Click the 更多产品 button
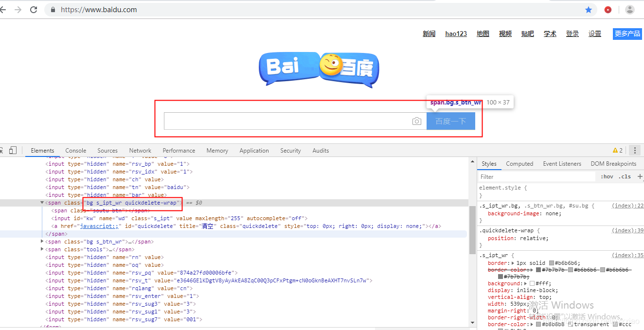Image resolution: width=644 pixels, height=330 pixels. click(x=627, y=34)
